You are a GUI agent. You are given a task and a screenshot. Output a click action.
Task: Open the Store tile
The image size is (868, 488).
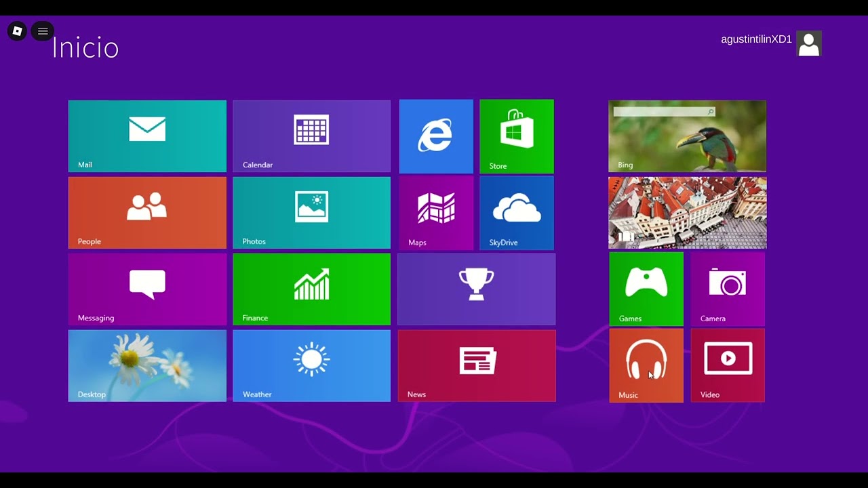click(517, 136)
